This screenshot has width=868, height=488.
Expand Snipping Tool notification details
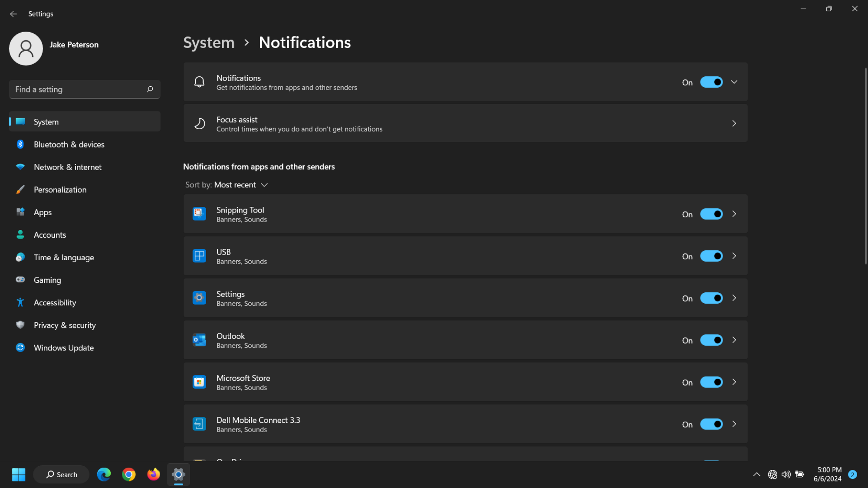pos(734,214)
